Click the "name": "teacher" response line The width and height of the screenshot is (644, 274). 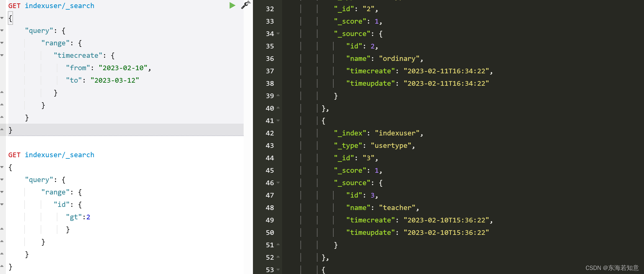(383, 208)
